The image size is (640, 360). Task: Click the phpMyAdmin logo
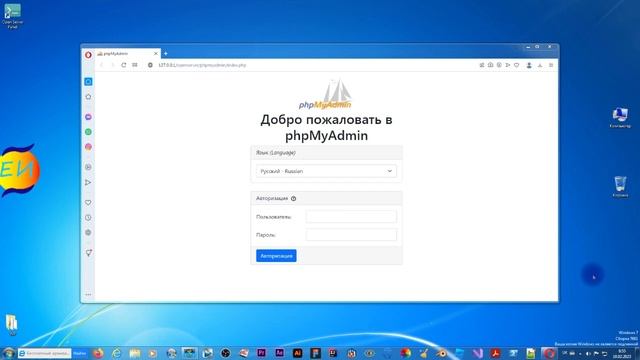(325, 95)
